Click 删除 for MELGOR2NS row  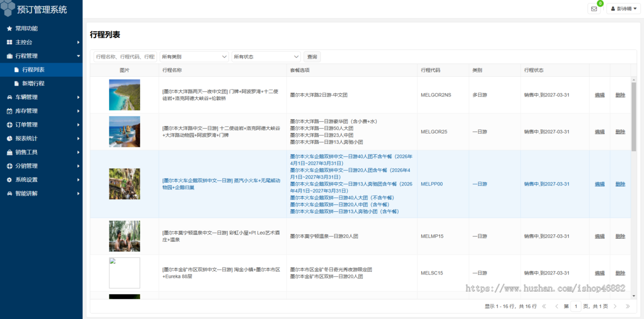tap(620, 95)
